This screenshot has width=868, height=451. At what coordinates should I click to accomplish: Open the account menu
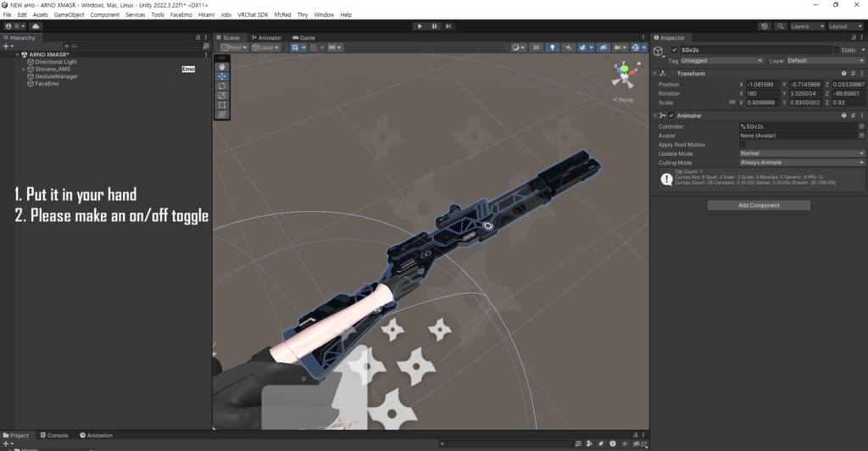tap(15, 26)
